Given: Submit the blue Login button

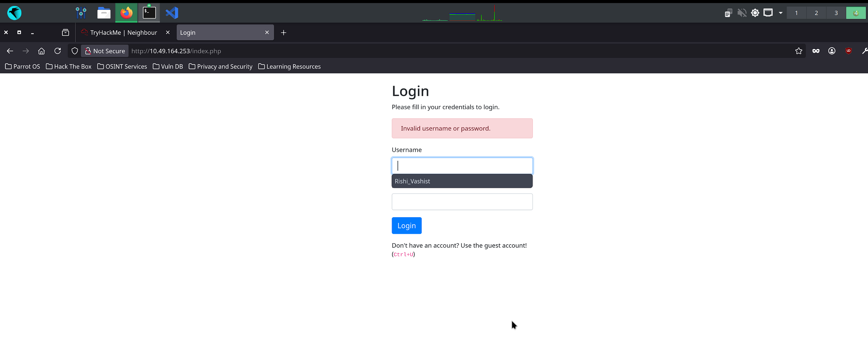Looking at the screenshot, I should 406,225.
